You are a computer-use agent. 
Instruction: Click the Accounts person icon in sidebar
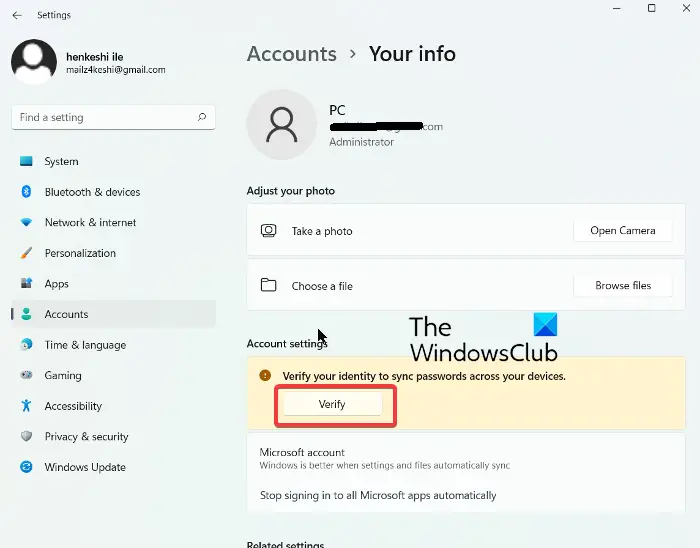pos(26,314)
